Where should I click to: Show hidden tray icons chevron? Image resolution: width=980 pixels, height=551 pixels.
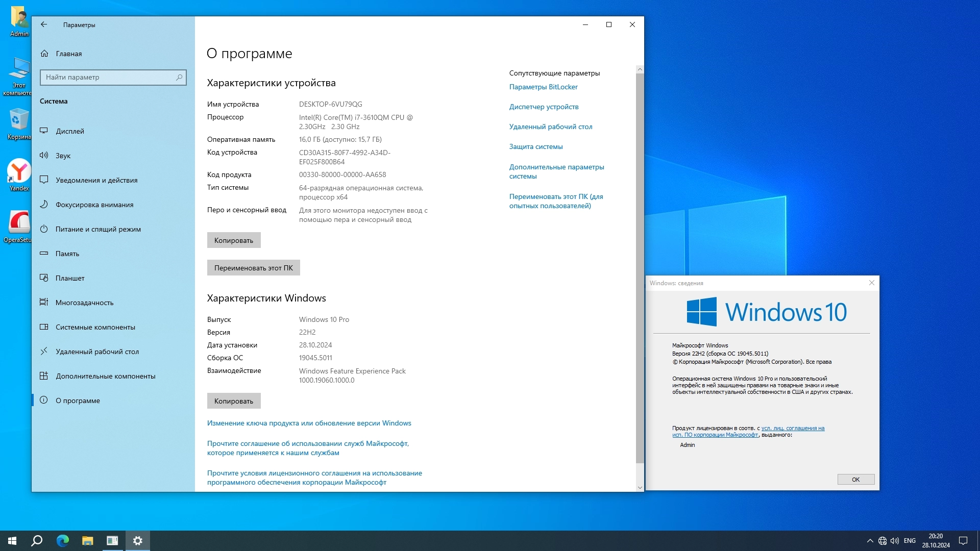870,541
